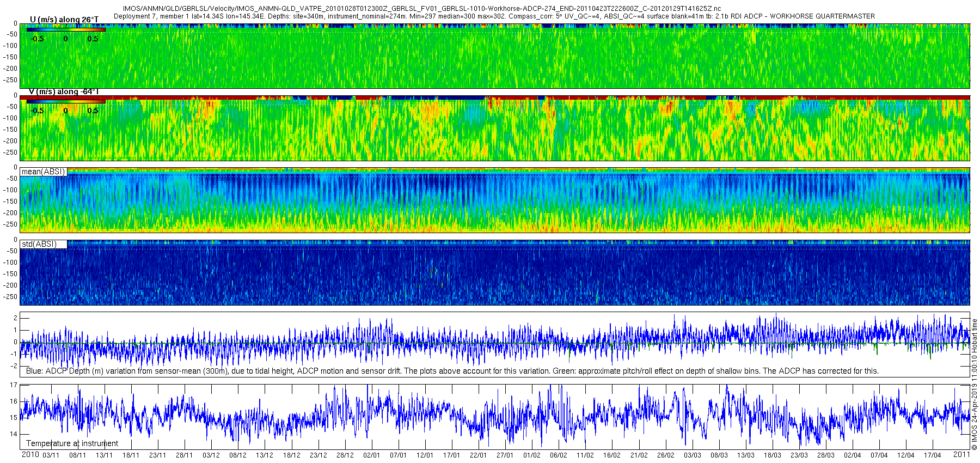Viewport: 980px width, 463px height.
Task: Click the 'V (m/s) along -64°T' label
Action: tap(63, 92)
